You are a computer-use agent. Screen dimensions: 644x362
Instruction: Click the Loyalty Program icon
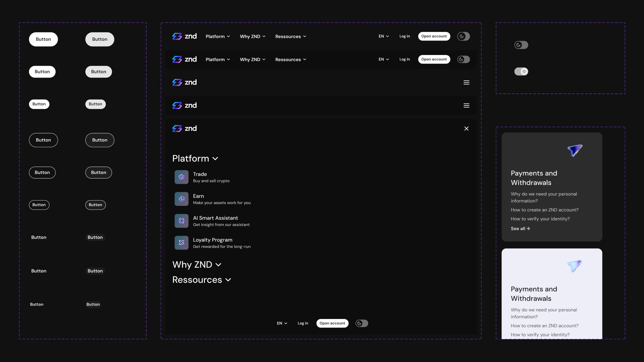[181, 243]
